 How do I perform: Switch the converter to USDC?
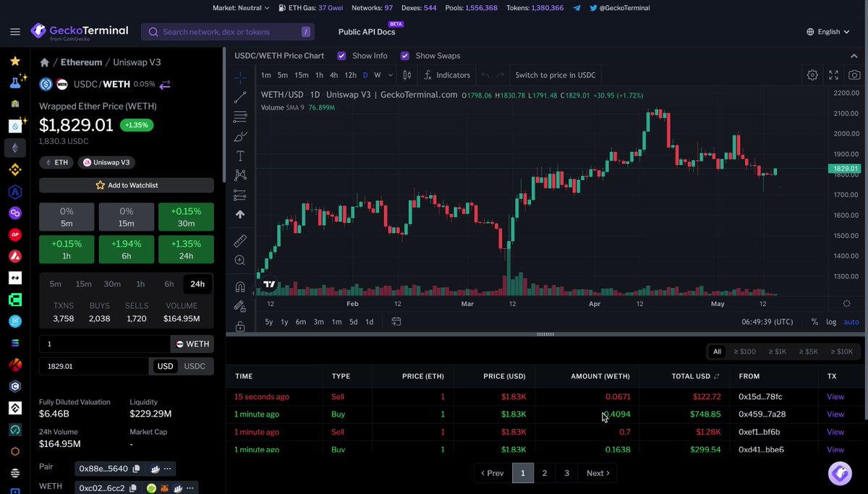click(195, 366)
